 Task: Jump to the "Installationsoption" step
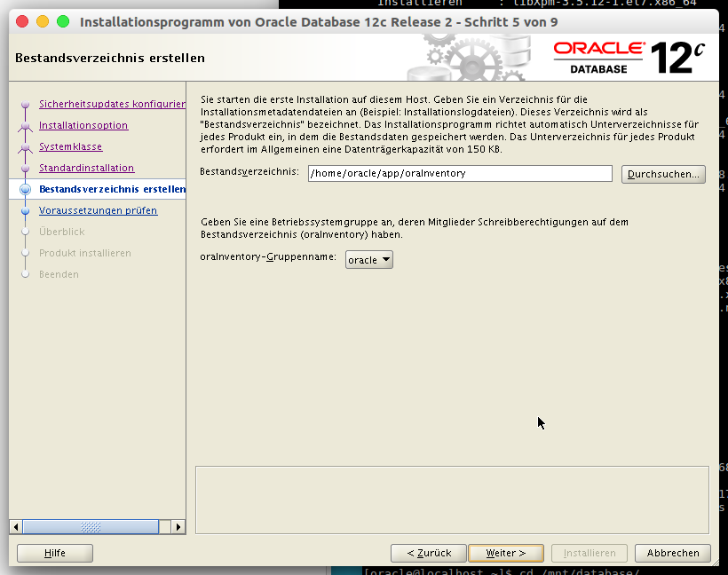(83, 125)
